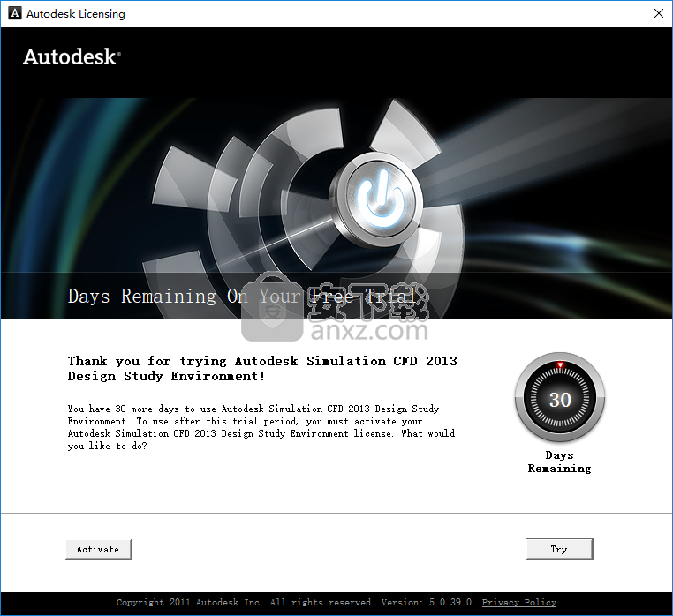Click the Autodesk 'A' title bar icon

pos(15,13)
